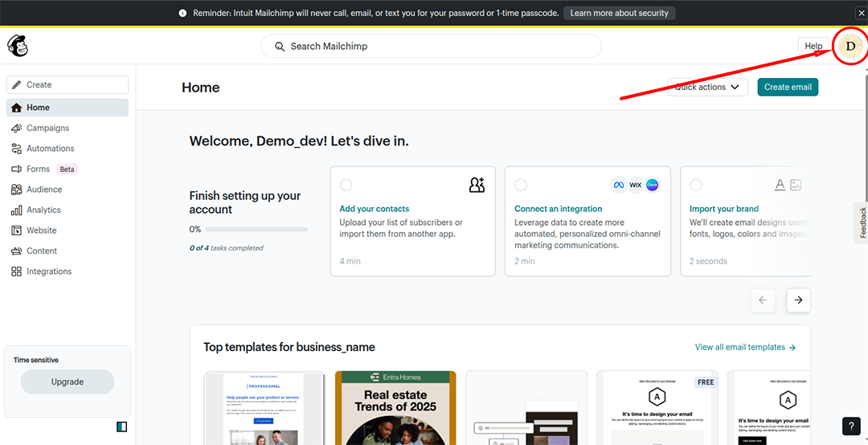Click the Create email button
The width and height of the screenshot is (868, 445).
point(788,87)
